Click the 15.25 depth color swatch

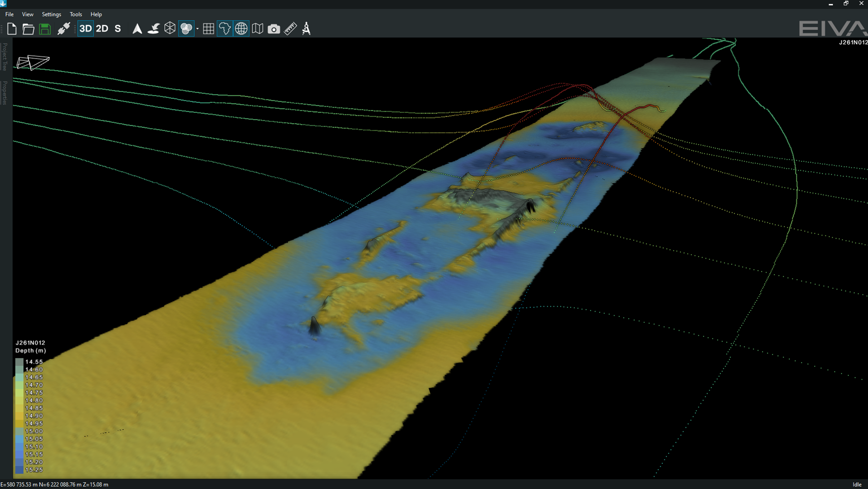click(19, 470)
